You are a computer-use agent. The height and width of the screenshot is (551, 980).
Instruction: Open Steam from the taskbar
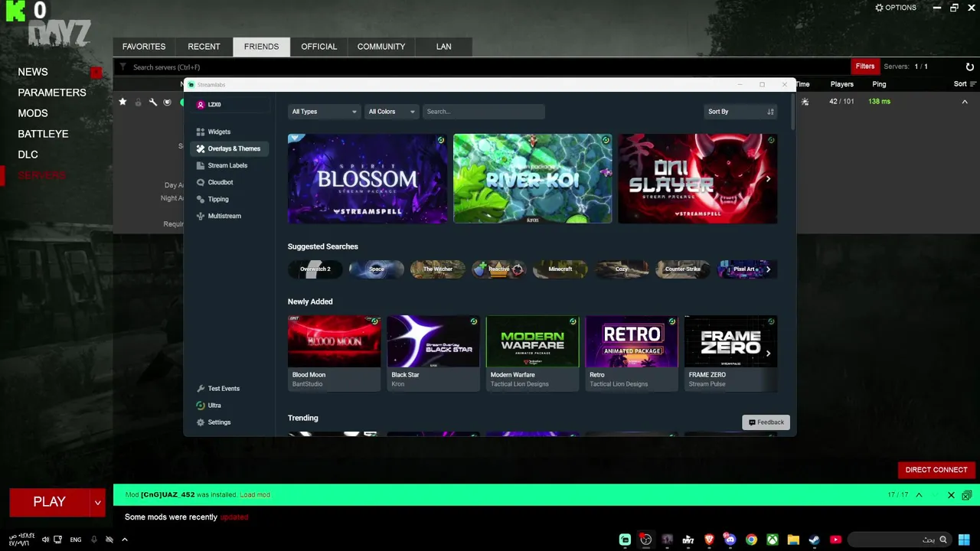click(x=814, y=540)
